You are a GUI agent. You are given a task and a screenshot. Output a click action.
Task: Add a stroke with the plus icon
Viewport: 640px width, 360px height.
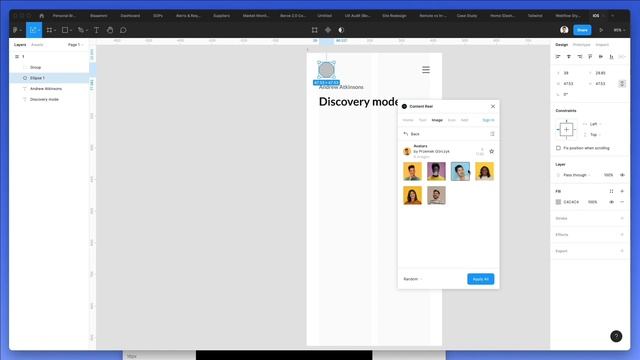pos(622,218)
